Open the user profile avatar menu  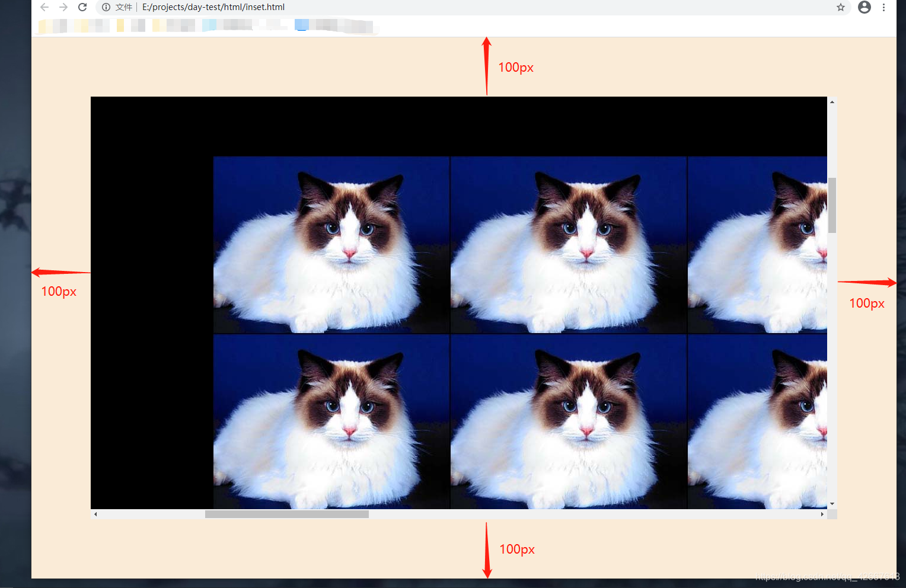(864, 7)
